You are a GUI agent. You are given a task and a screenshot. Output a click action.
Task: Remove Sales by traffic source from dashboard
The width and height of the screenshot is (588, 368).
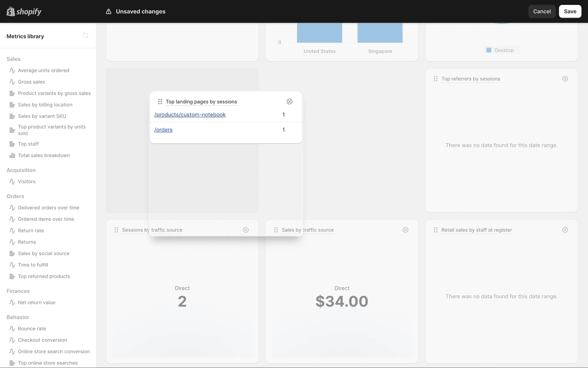tap(405, 230)
